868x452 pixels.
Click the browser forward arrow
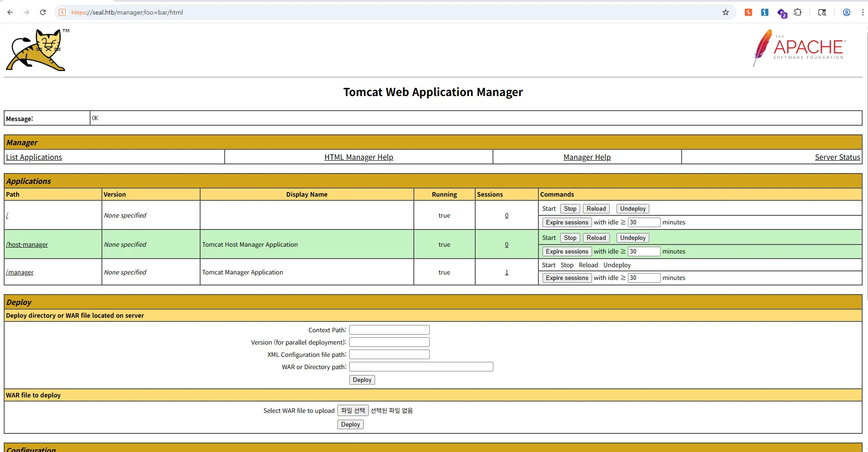pos(26,12)
